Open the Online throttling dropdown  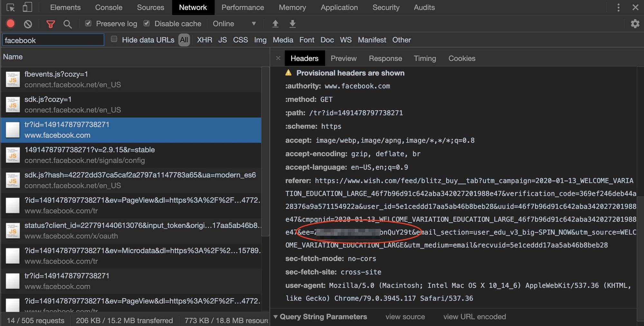(x=234, y=24)
